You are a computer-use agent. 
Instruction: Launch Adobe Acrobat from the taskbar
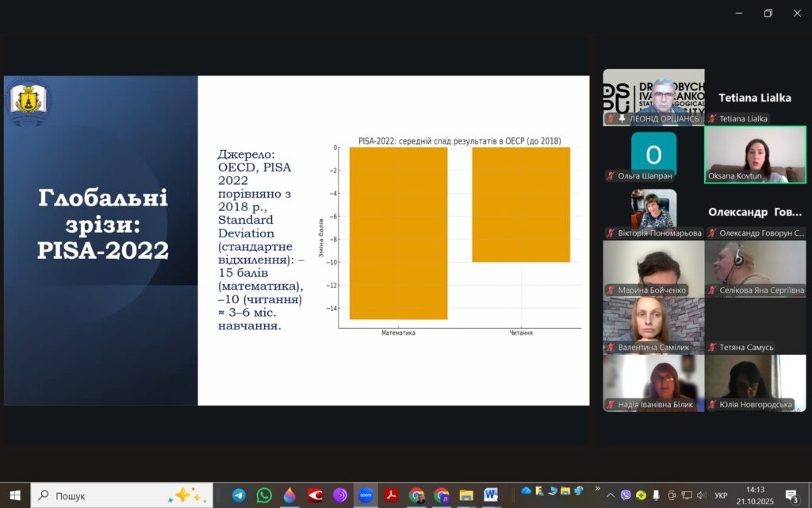tap(391, 495)
